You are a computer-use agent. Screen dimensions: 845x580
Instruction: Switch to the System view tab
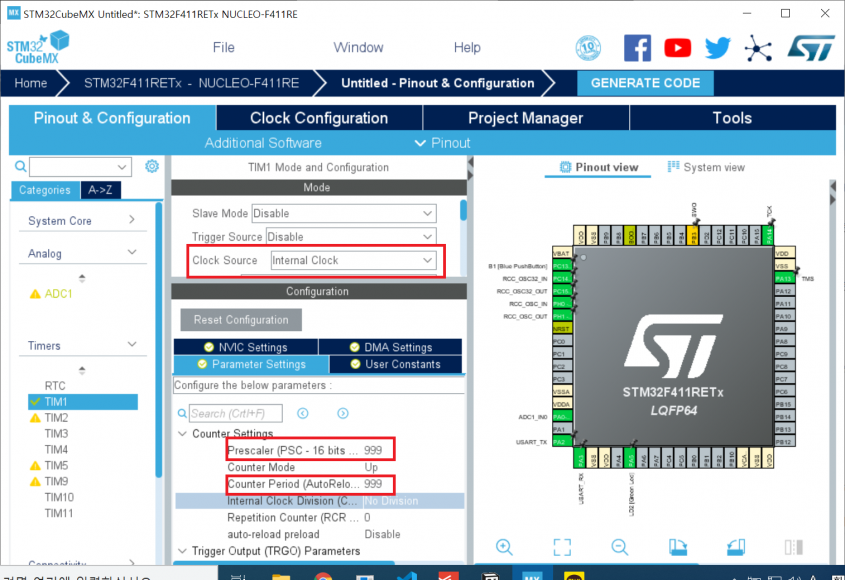(x=706, y=167)
